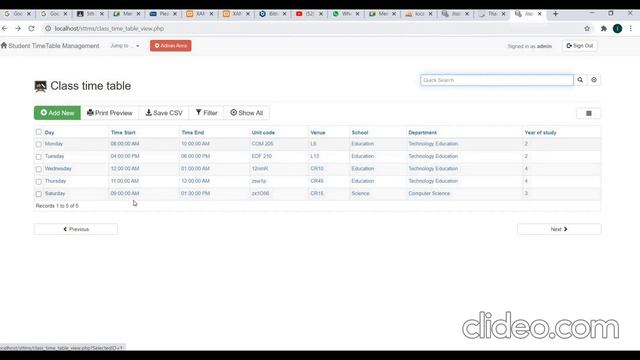Open the Wednesday record link

tap(58, 169)
